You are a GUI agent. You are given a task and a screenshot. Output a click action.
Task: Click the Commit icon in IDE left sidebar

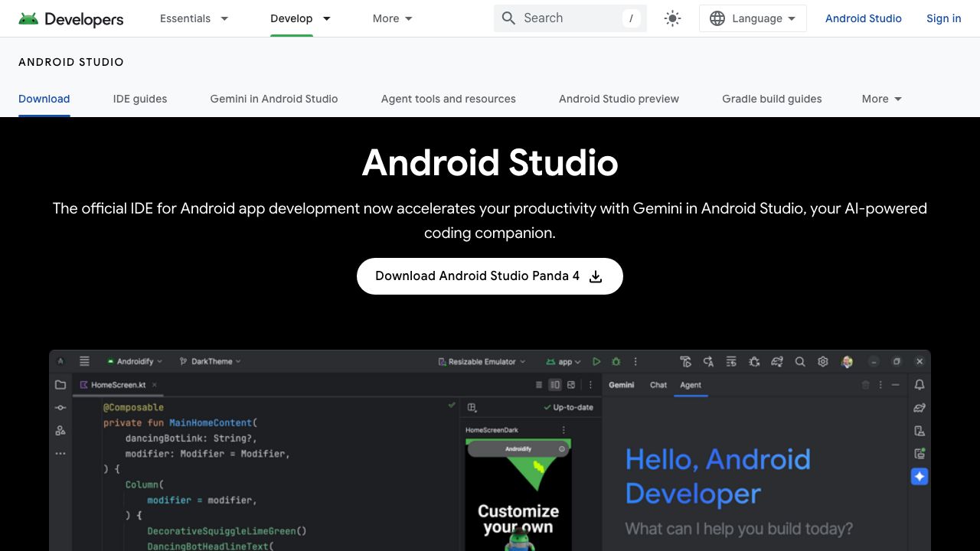point(60,408)
